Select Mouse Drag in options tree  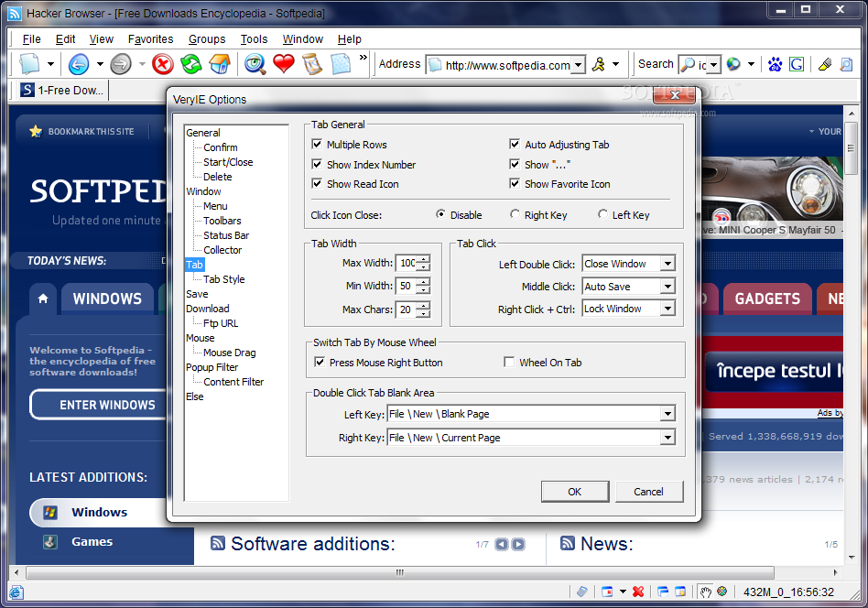point(229,353)
